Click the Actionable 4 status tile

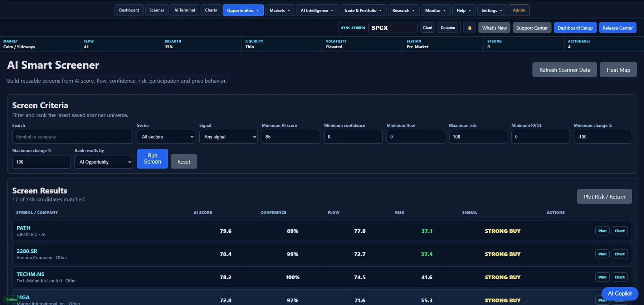pos(604,44)
